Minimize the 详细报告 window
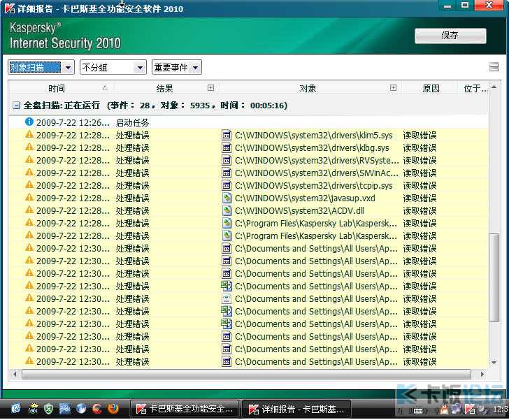The image size is (509, 420). (447, 6)
